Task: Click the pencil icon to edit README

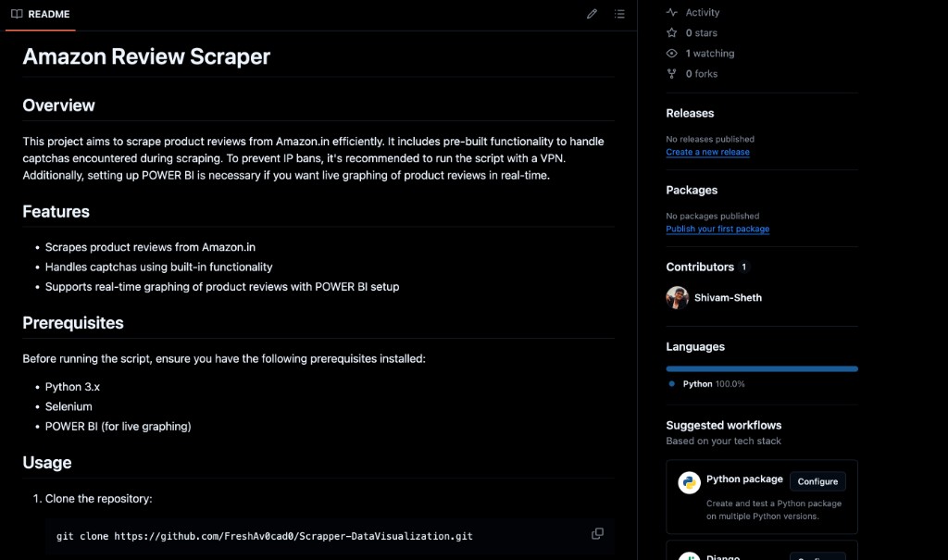Action: coord(592,14)
